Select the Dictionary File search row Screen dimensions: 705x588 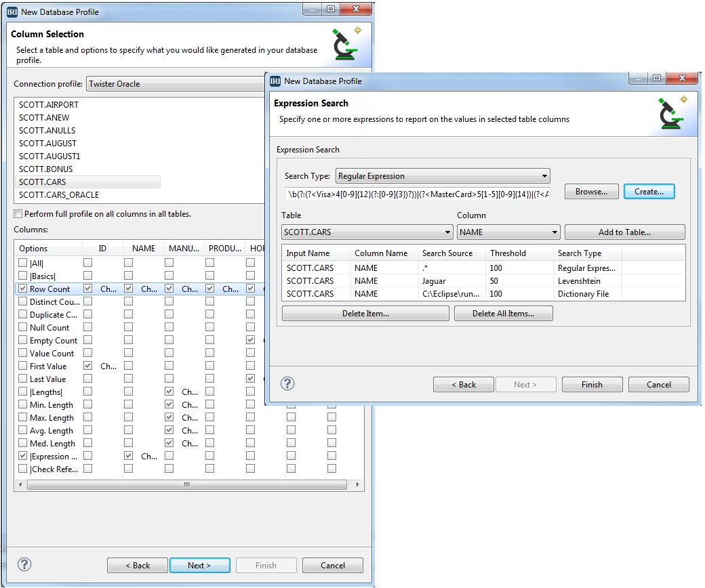(483, 294)
